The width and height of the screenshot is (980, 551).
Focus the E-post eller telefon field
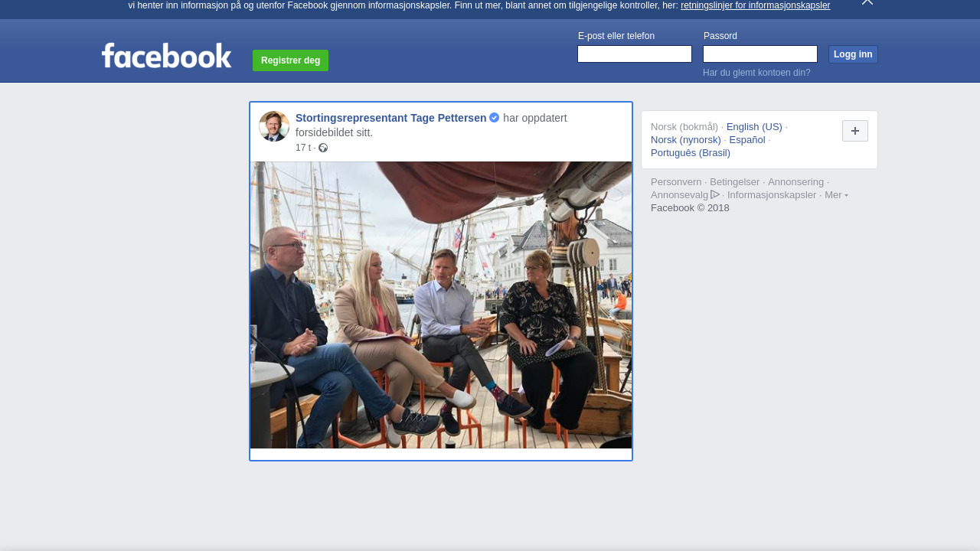(634, 54)
